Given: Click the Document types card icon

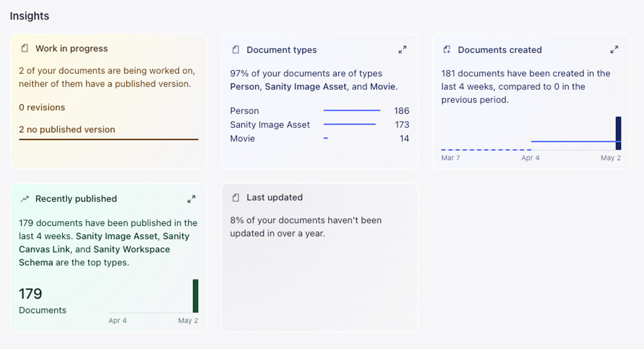Looking at the screenshot, I should [236, 50].
